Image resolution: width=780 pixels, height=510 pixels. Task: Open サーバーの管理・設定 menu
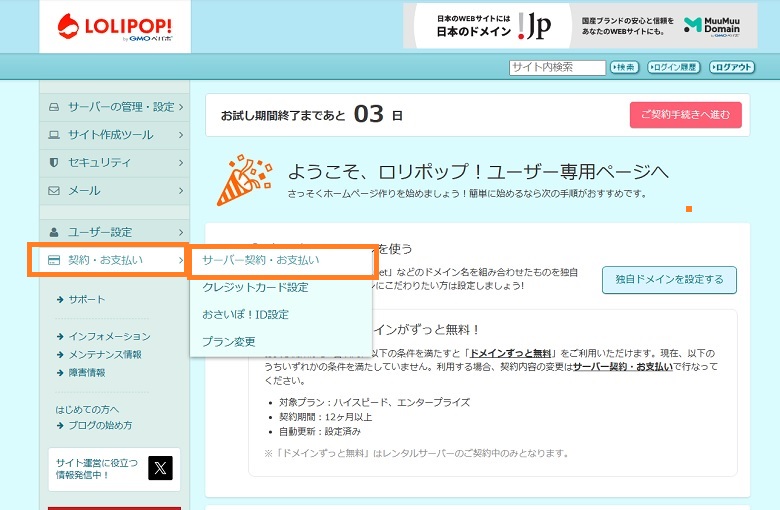(114, 107)
